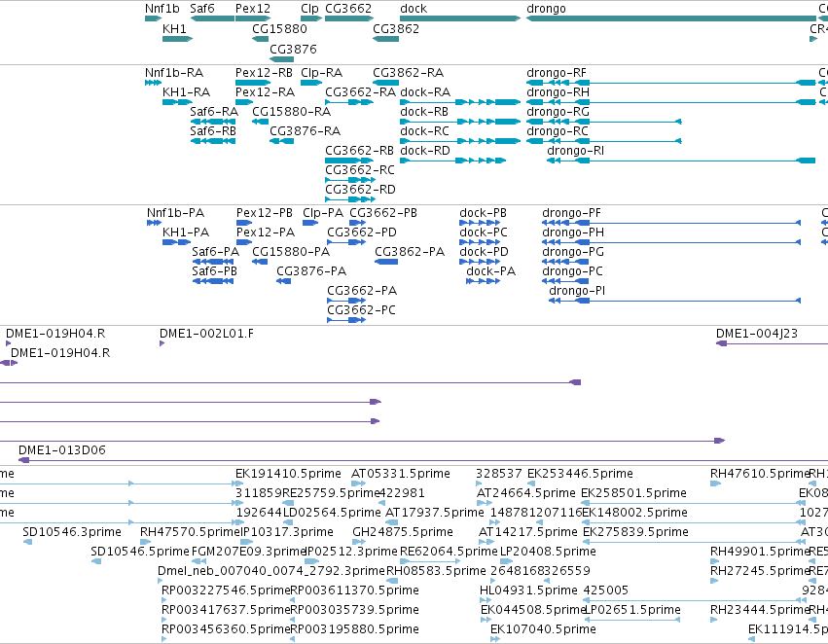This screenshot has width=828, height=644.
Task: Click the RH49901.5prime EST label
Action: 759,552
